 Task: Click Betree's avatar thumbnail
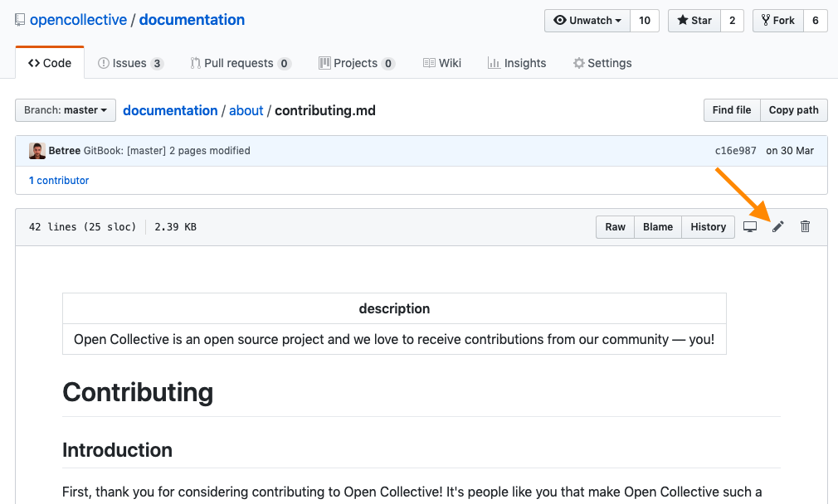[x=37, y=151]
